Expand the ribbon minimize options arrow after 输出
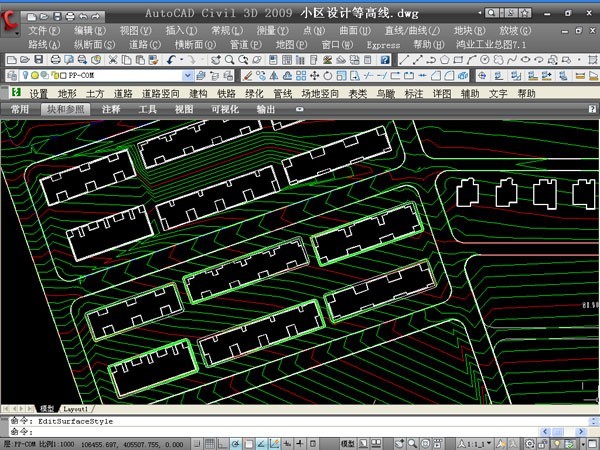600x450 pixels. [x=299, y=109]
